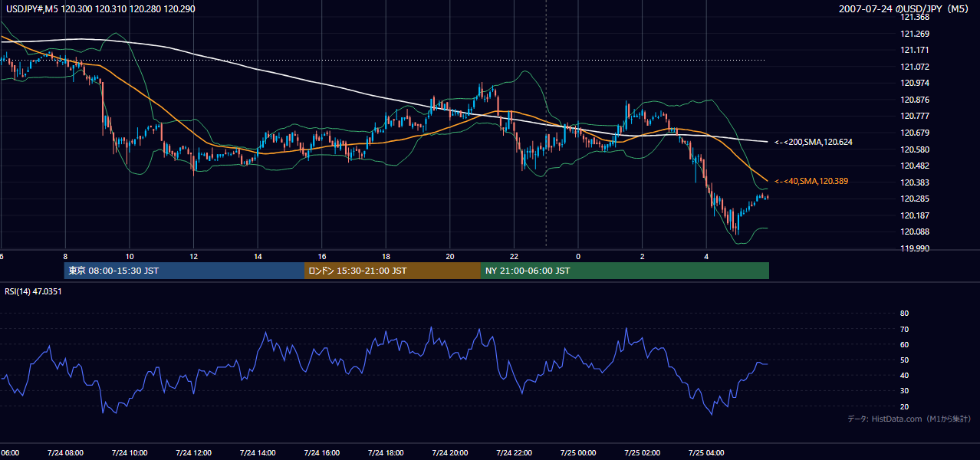
Task: Click the RSI scale value 60
Action: coord(904,344)
